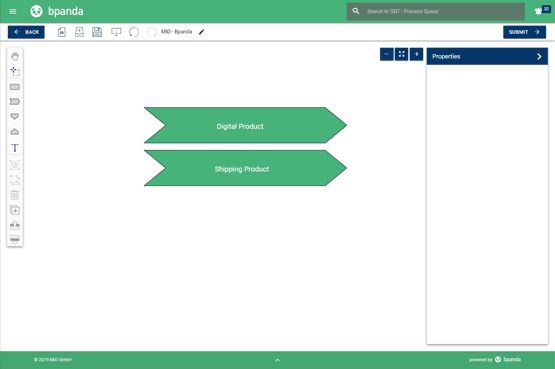Image resolution: width=555 pixels, height=369 pixels.
Task: Pick the upward pentagon shape tool
Action: click(15, 132)
